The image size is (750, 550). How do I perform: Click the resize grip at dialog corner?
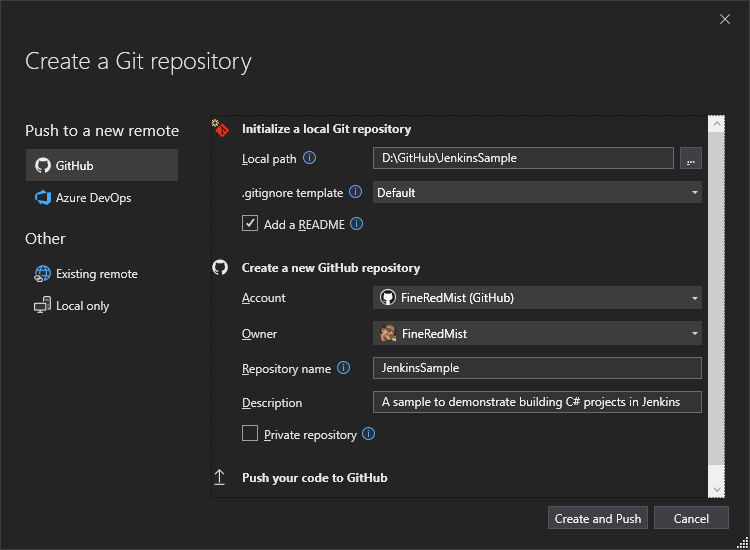click(x=742, y=542)
